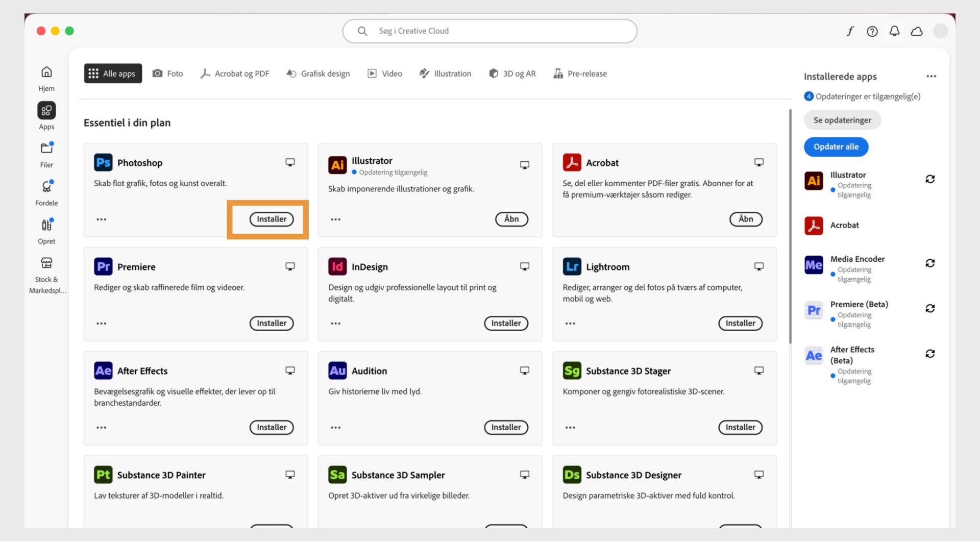Switch to Grafisk design tab
This screenshot has width=980, height=542.
point(318,73)
